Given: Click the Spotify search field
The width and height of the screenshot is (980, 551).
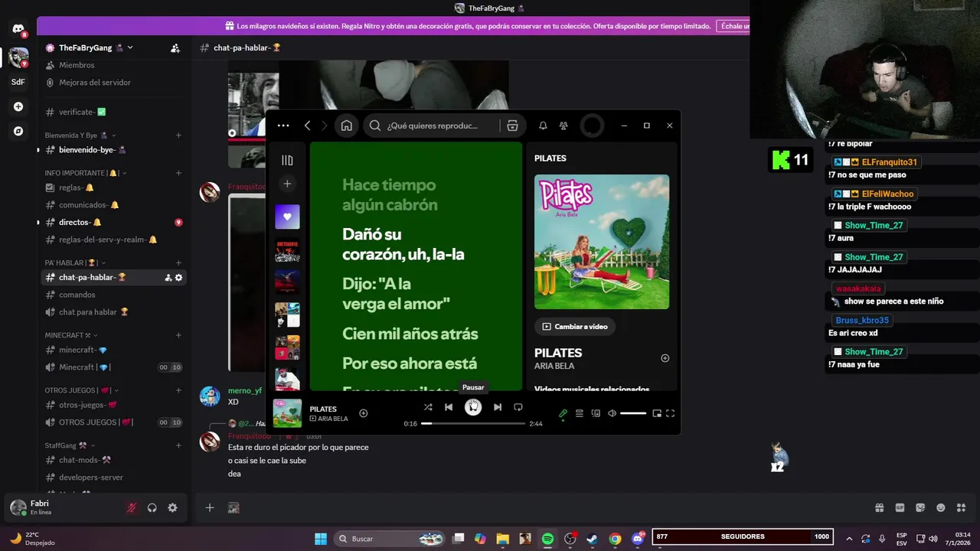Looking at the screenshot, I should coord(433,126).
